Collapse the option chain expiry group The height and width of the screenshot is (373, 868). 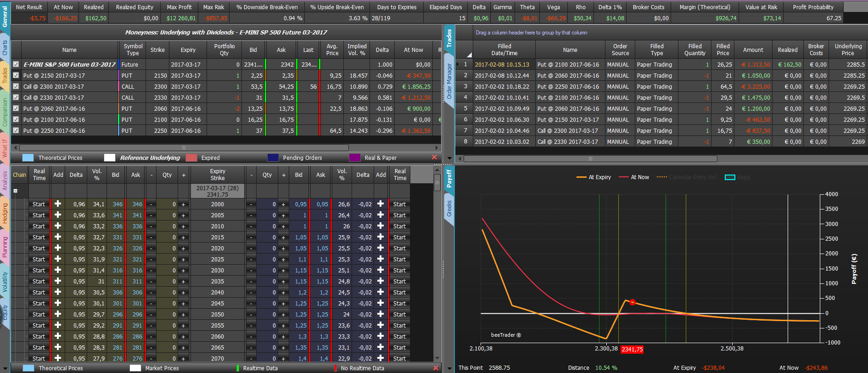16,190
